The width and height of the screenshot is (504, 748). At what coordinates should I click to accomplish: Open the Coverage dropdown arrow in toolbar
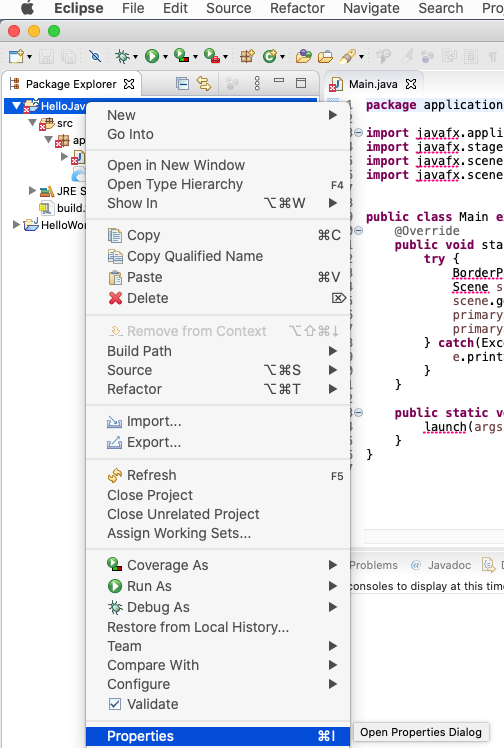coord(195,57)
